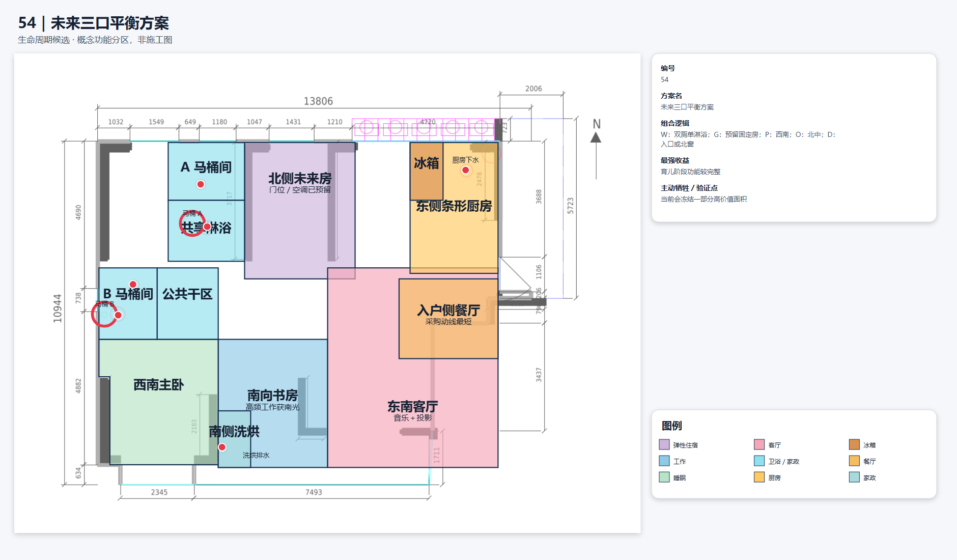Click the 厨房 yellow legend swatch

[759, 477]
